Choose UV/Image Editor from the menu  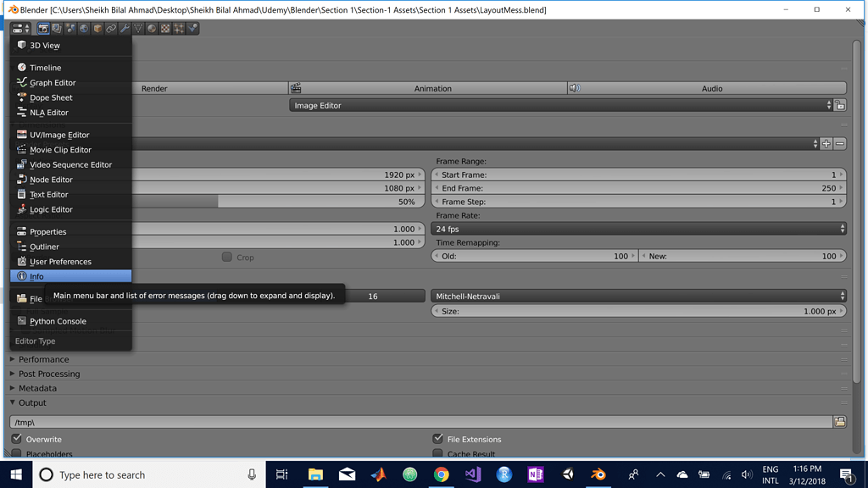(x=71, y=135)
